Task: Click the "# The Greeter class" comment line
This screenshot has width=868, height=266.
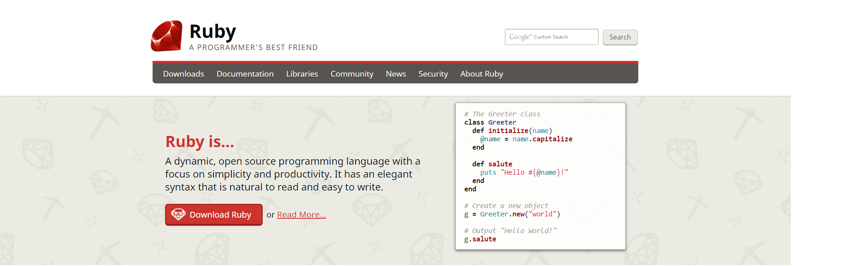Action: pos(502,114)
